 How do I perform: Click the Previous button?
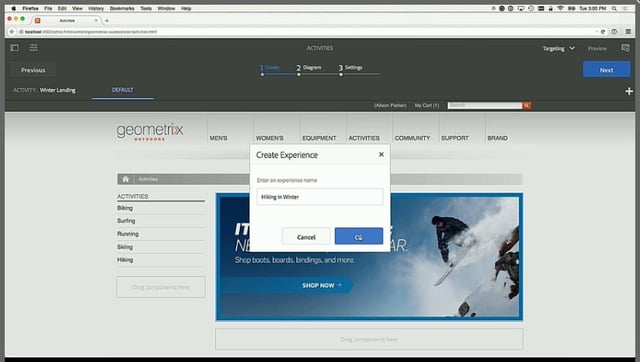(33, 70)
